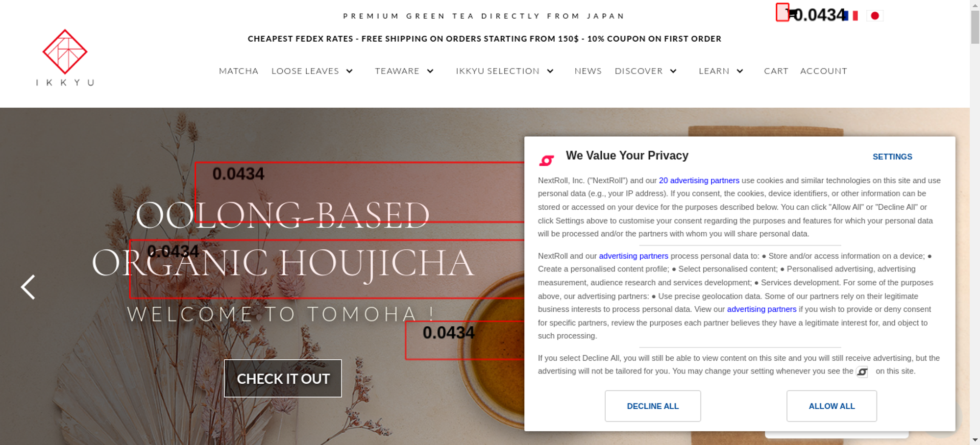Go to the News page
This screenshot has width=980, height=445.
click(x=588, y=71)
